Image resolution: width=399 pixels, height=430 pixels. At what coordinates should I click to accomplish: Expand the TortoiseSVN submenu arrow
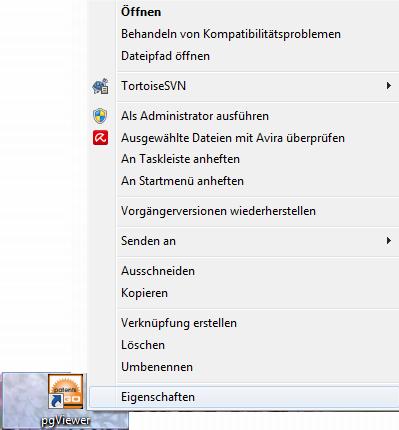pos(389,86)
